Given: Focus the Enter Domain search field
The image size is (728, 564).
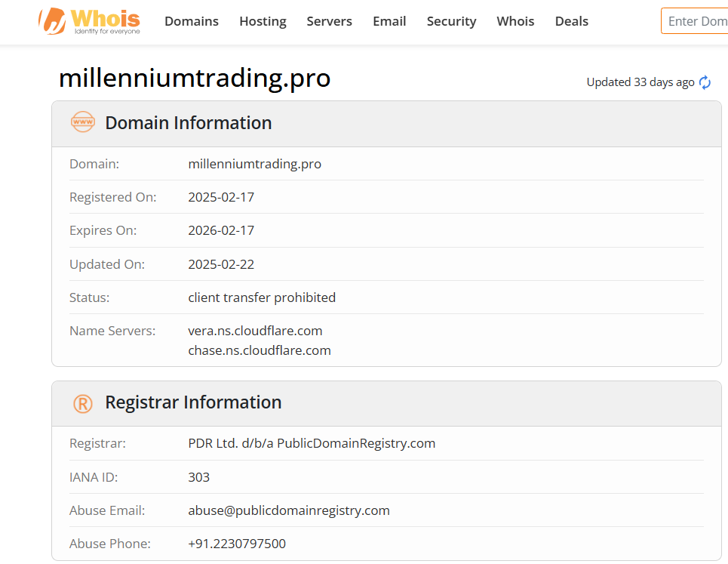Looking at the screenshot, I should point(695,21).
